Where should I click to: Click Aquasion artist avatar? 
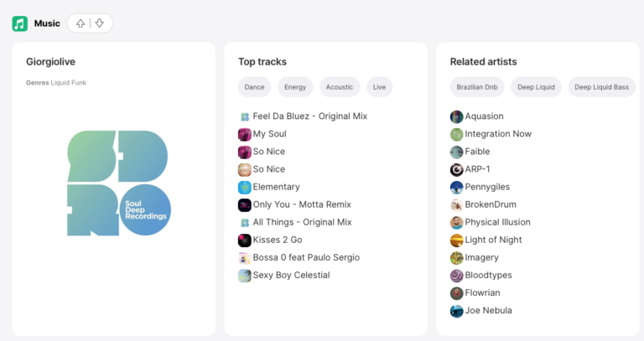point(456,116)
